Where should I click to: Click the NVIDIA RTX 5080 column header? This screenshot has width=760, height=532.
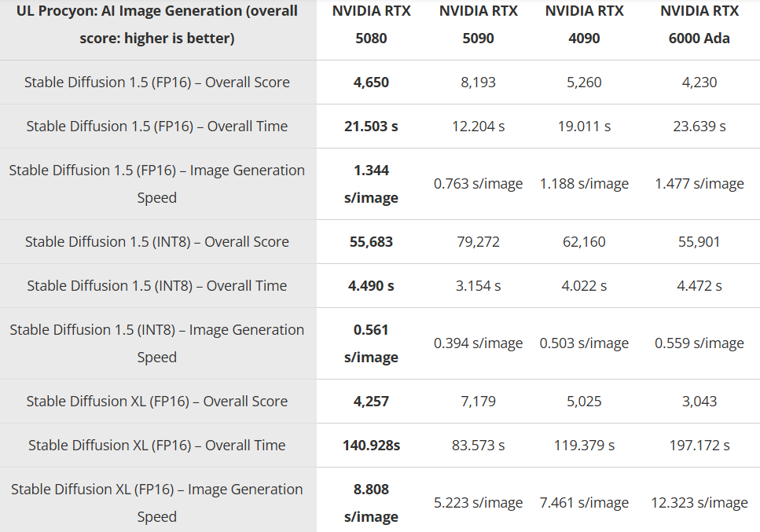(x=371, y=24)
